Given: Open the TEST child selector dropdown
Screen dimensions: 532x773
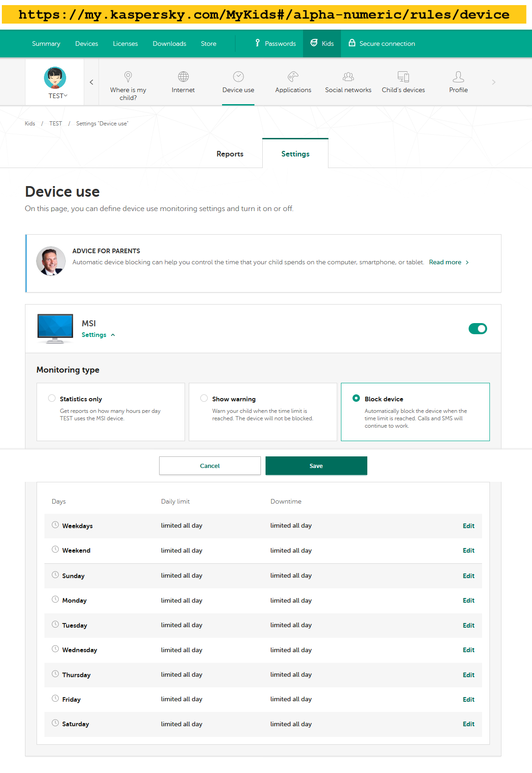Looking at the screenshot, I should click(x=58, y=96).
